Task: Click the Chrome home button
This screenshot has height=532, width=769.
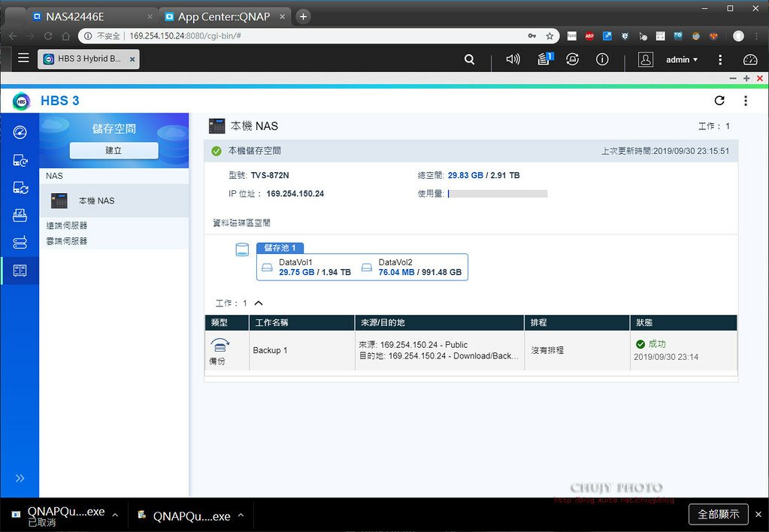Action: click(x=65, y=36)
